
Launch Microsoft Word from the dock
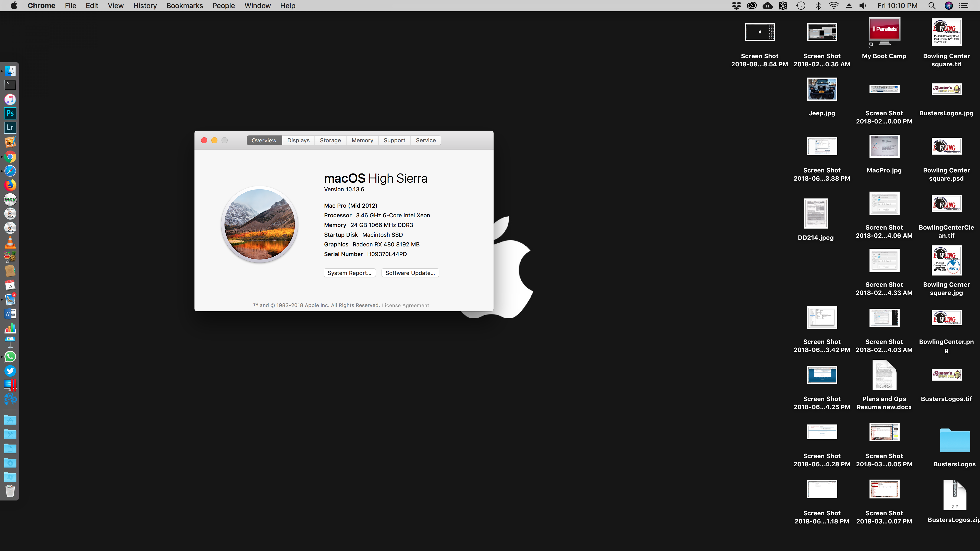pyautogui.click(x=10, y=314)
